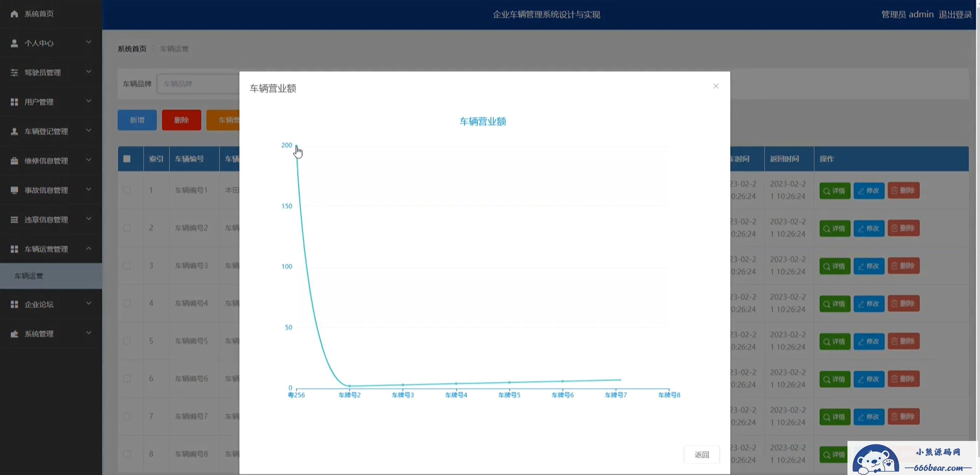Screen dimensions: 980x475
Task: Click the monitor icon for 事故信息管理
Action: click(x=14, y=190)
